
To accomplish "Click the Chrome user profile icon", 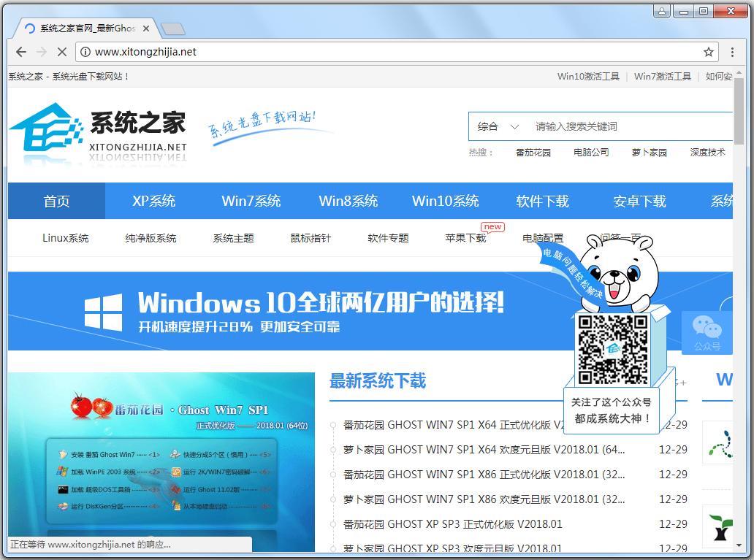I will tap(662, 10).
